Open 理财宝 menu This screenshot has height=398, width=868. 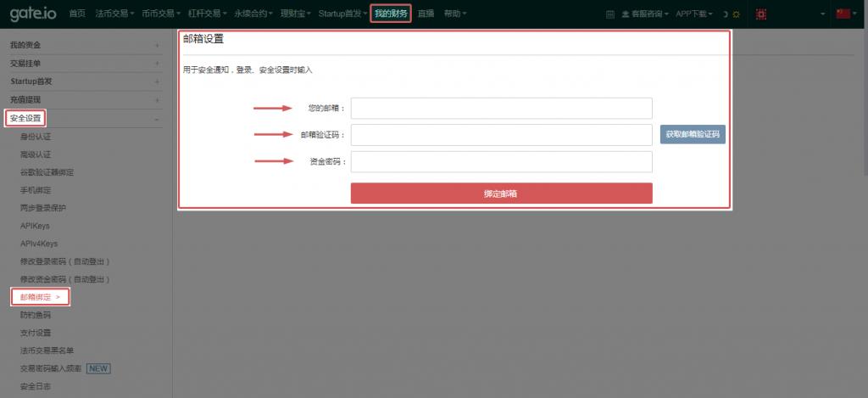(296, 14)
